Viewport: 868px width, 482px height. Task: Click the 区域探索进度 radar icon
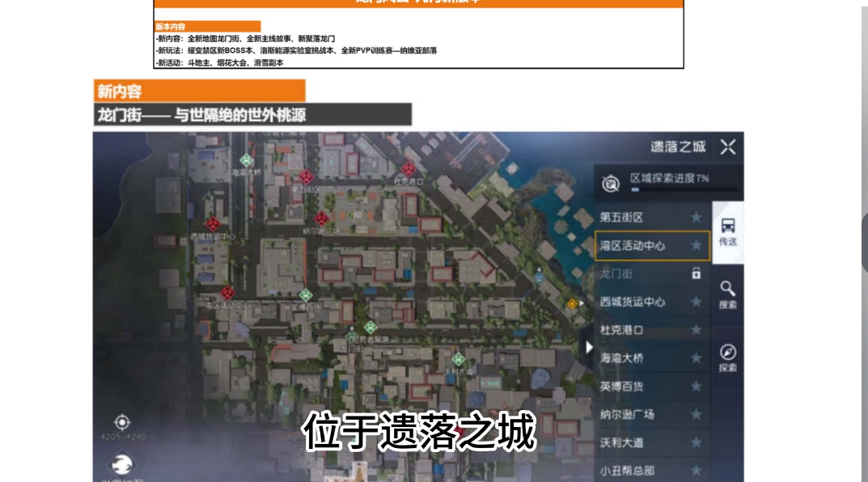(611, 183)
